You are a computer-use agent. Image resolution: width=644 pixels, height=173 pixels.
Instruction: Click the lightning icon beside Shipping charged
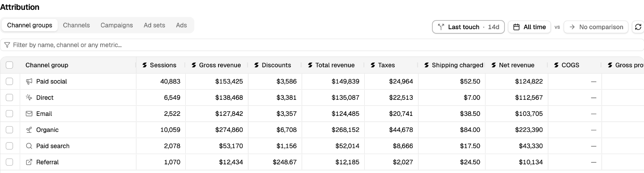[x=427, y=65]
